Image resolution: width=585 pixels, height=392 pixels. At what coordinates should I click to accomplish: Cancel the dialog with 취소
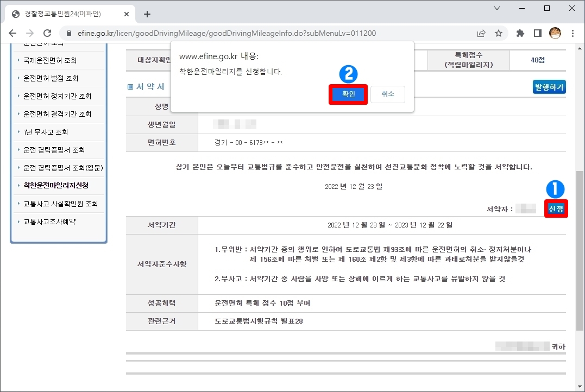click(388, 94)
